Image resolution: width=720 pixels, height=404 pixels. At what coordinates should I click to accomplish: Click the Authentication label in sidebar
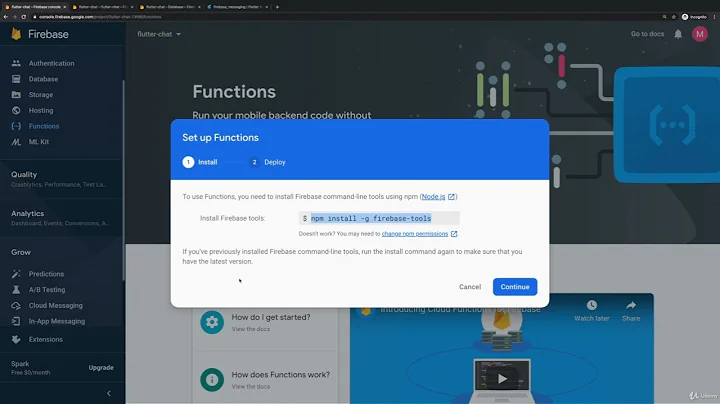pos(51,63)
